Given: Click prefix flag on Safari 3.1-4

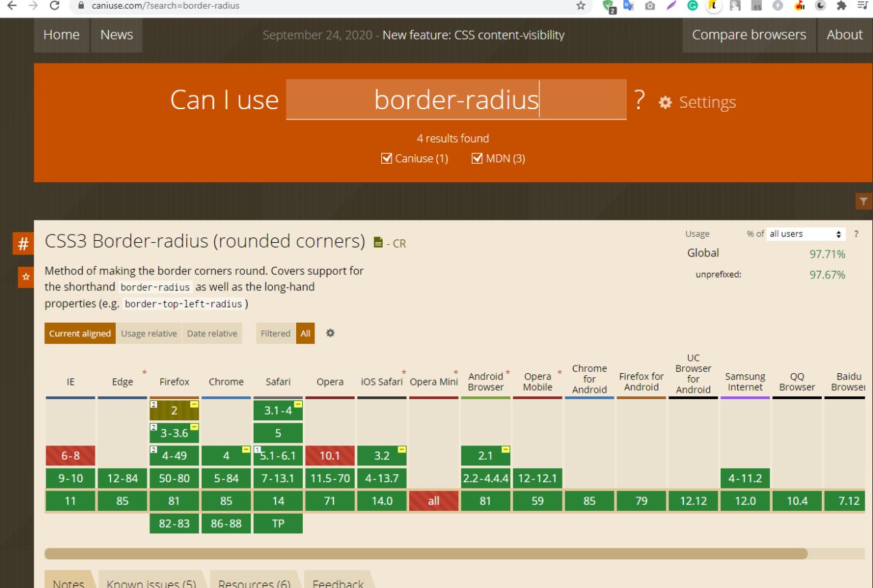Looking at the screenshot, I should 298,405.
